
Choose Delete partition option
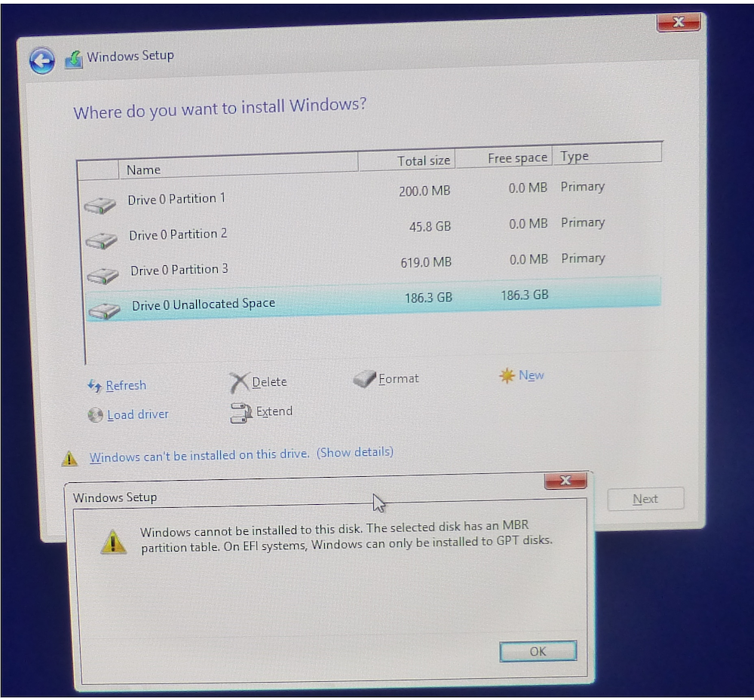[269, 382]
